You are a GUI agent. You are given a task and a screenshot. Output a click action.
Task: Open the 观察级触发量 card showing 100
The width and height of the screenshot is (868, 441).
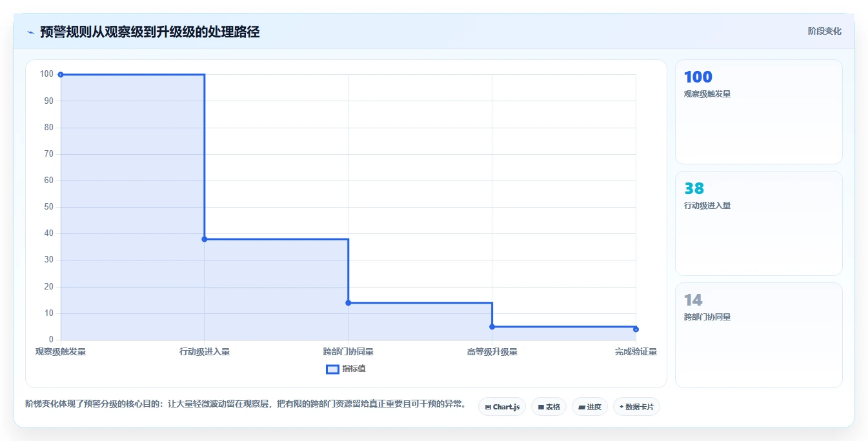[759, 112]
